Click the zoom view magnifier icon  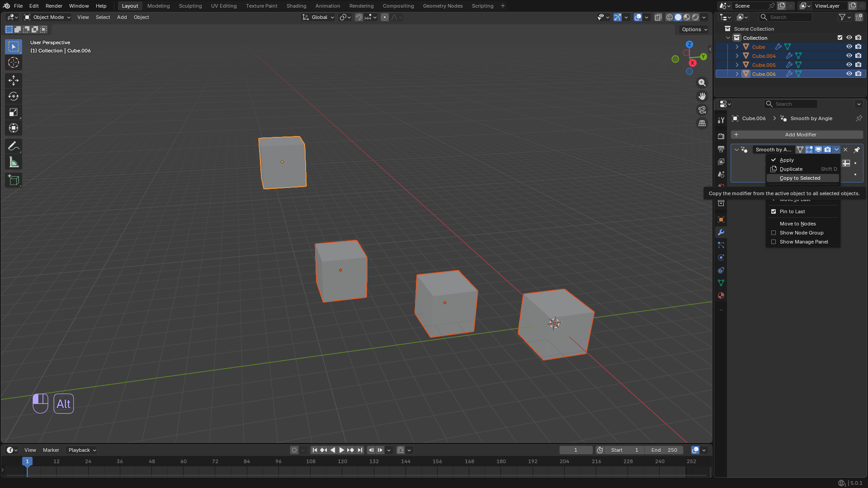pos(702,83)
